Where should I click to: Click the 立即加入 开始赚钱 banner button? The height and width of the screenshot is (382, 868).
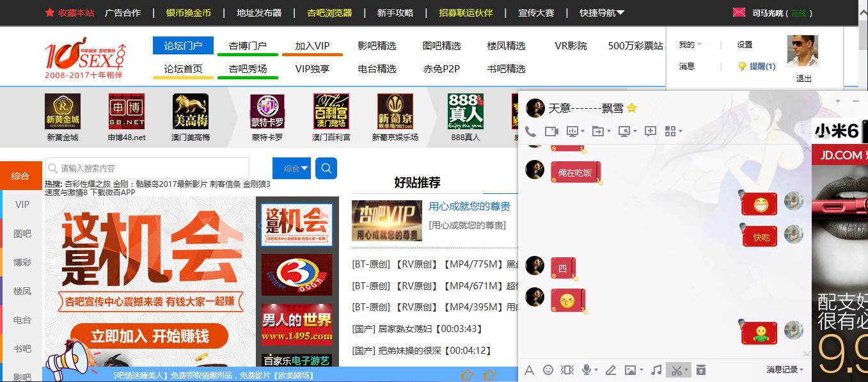tap(149, 336)
